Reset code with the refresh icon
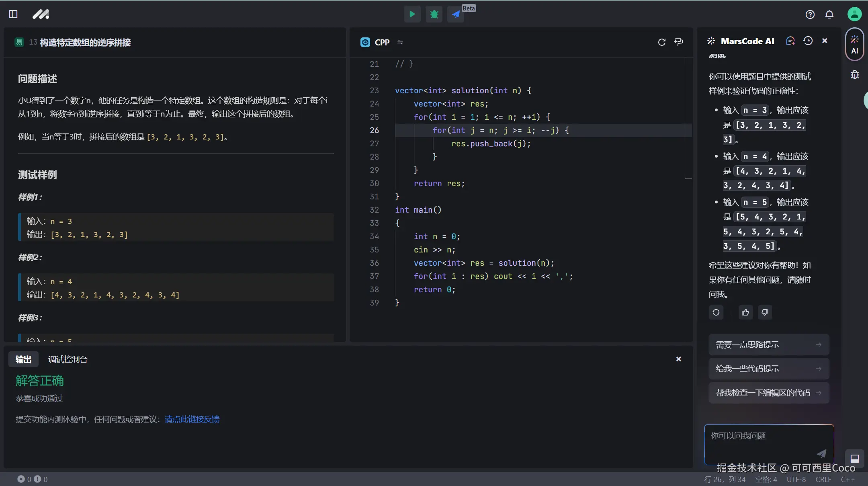Viewport: 868px width, 486px height. click(x=661, y=42)
